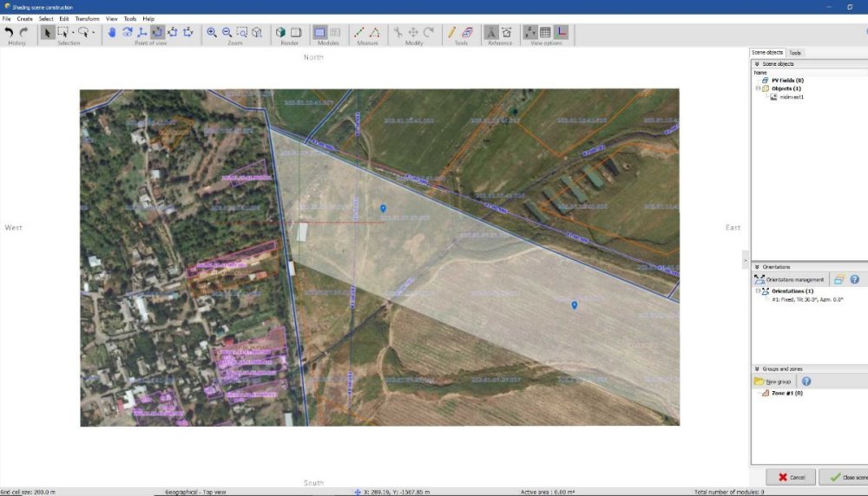Click the eraser icon in Tools
868x496 pixels.
point(468,32)
